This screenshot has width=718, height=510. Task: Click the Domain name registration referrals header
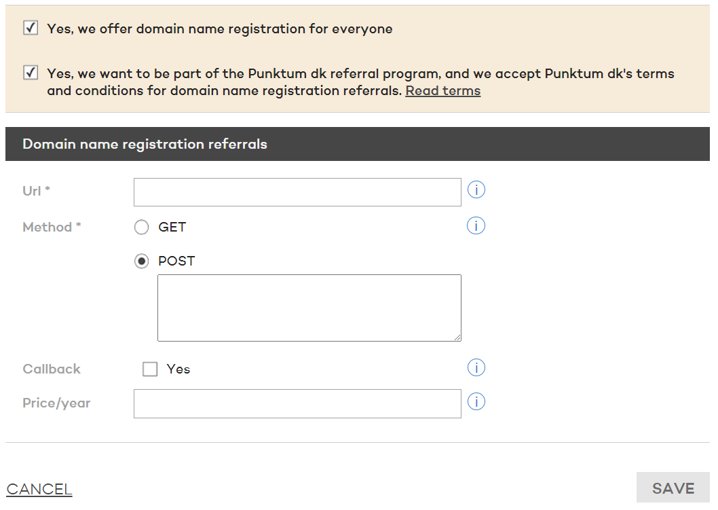coord(145,144)
